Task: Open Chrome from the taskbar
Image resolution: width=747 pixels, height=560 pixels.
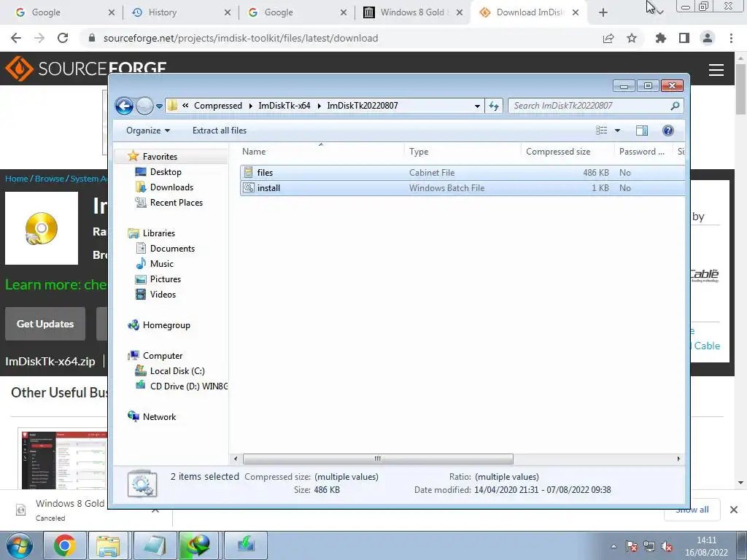Action: [x=64, y=545]
